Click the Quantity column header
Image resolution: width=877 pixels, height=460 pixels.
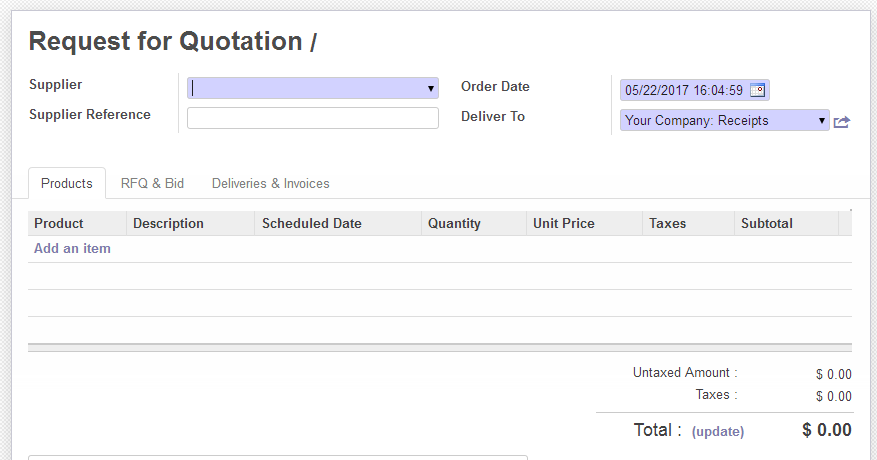pyautogui.click(x=454, y=224)
